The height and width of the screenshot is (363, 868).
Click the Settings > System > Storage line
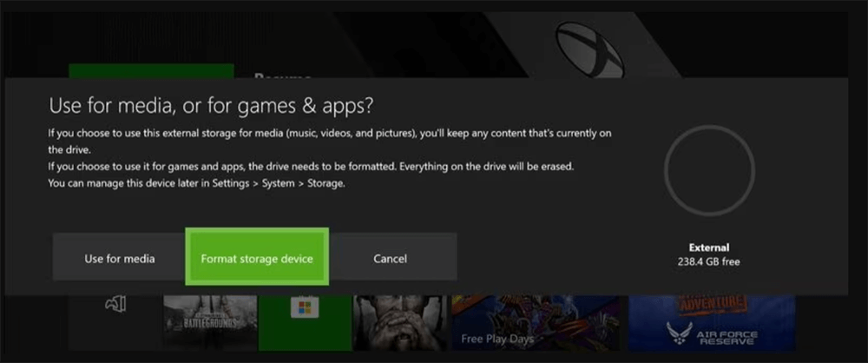(x=196, y=183)
